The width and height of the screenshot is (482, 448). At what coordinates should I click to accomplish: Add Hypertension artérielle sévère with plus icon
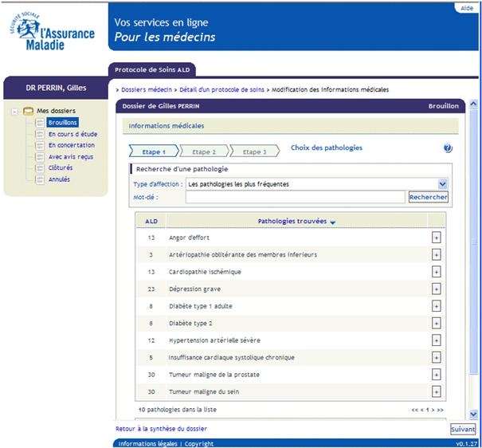[x=436, y=340]
